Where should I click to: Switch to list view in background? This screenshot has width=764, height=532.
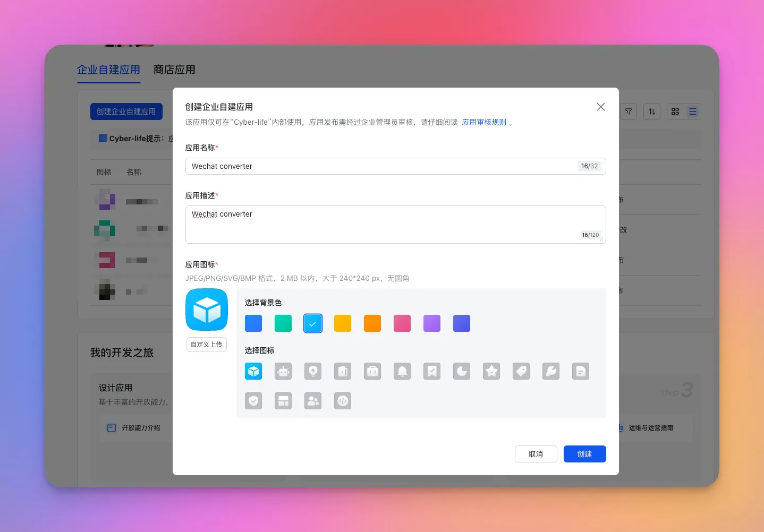693,111
